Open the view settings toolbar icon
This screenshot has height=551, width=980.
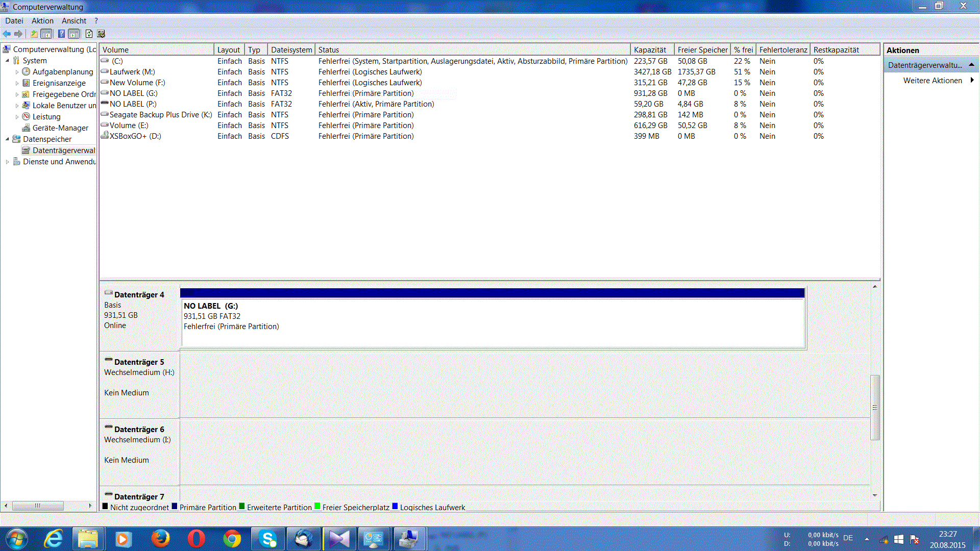[101, 34]
